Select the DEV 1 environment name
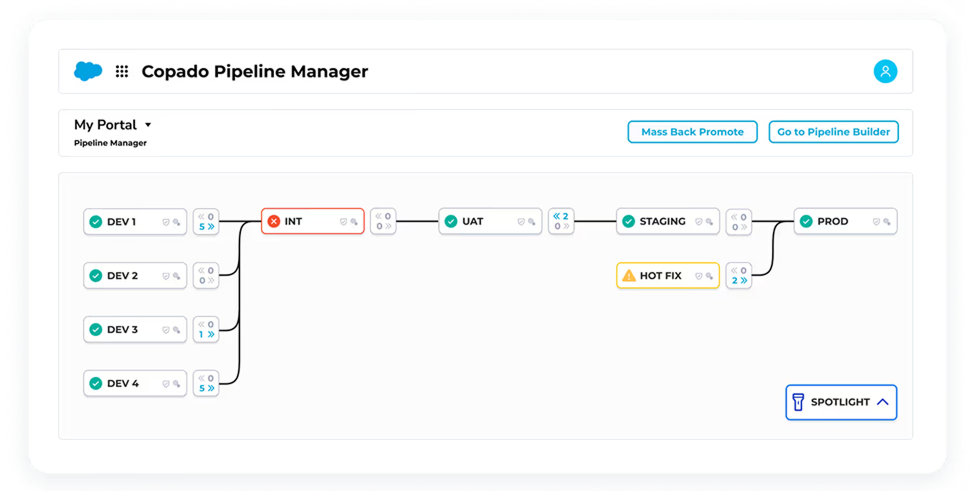 point(121,222)
